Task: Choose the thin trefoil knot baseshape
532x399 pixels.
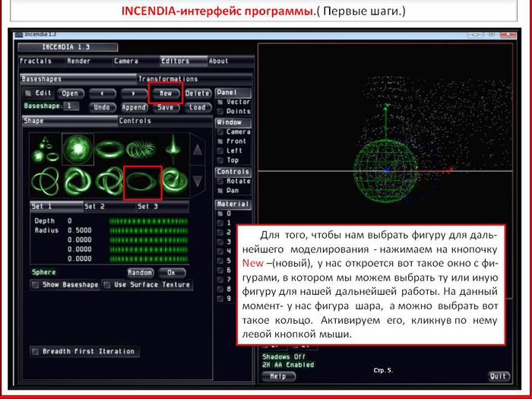Action: point(46,182)
